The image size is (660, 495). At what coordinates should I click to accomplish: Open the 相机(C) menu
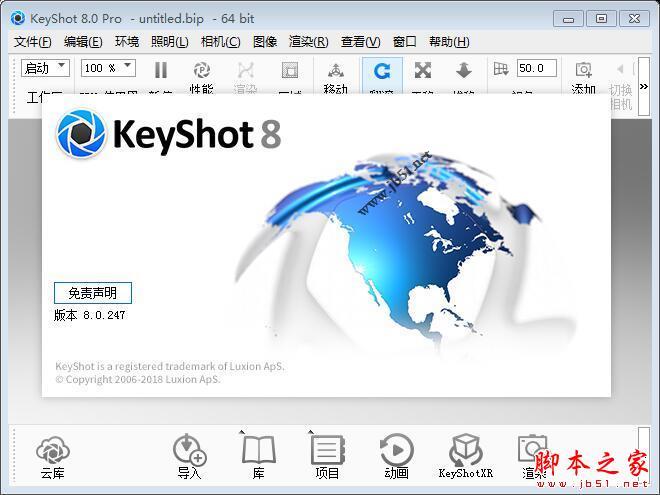[221, 42]
